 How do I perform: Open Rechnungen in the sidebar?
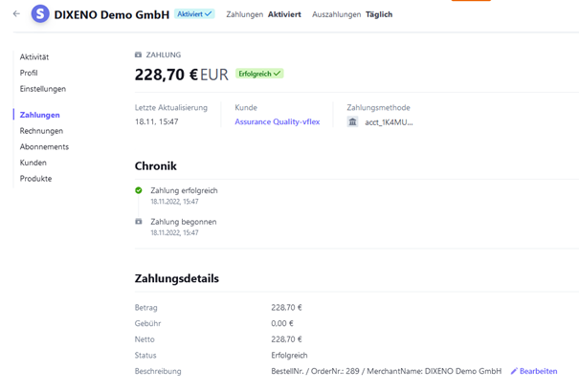pos(41,131)
